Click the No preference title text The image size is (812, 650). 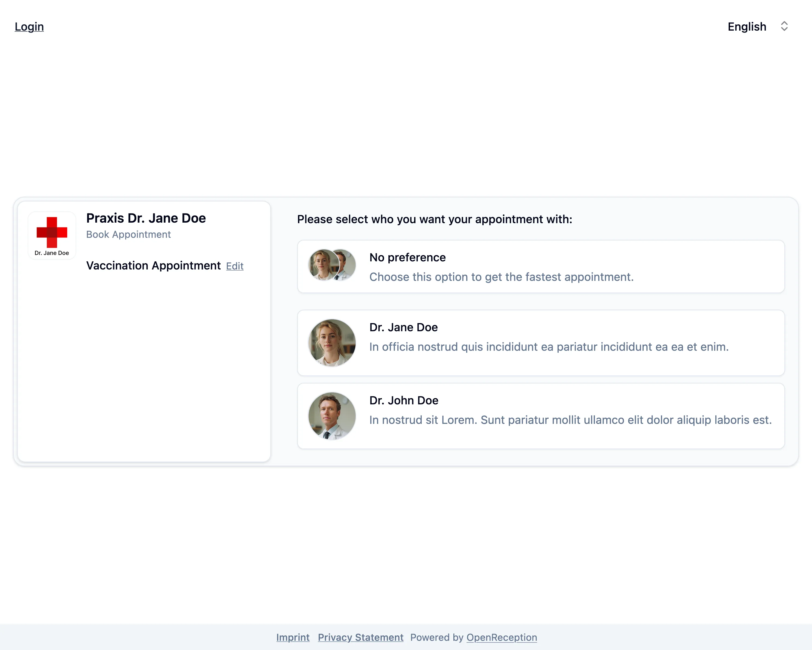(x=408, y=257)
